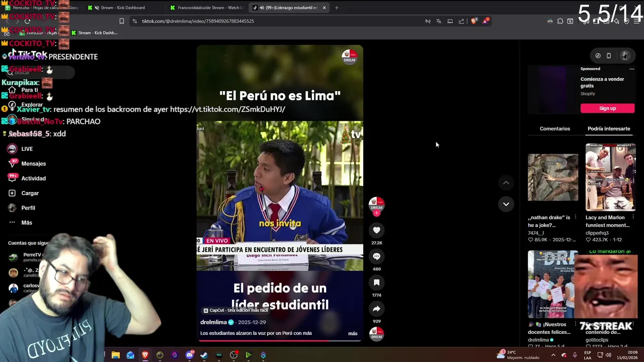
Task: Switch the ESP LAA input language
Action: click(x=588, y=355)
